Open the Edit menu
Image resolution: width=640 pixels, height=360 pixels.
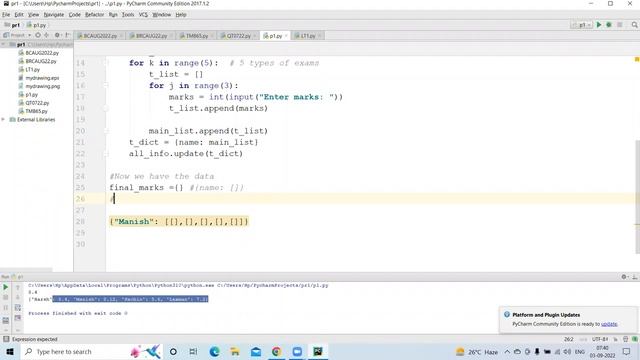19,15
